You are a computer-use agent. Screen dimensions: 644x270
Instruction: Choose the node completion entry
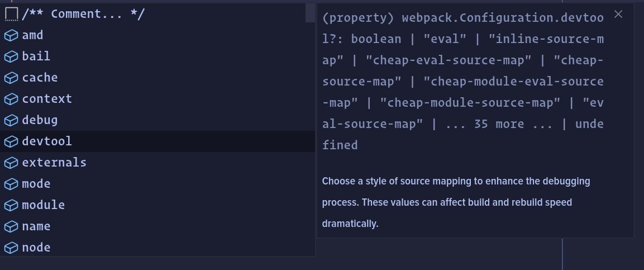tap(158, 248)
